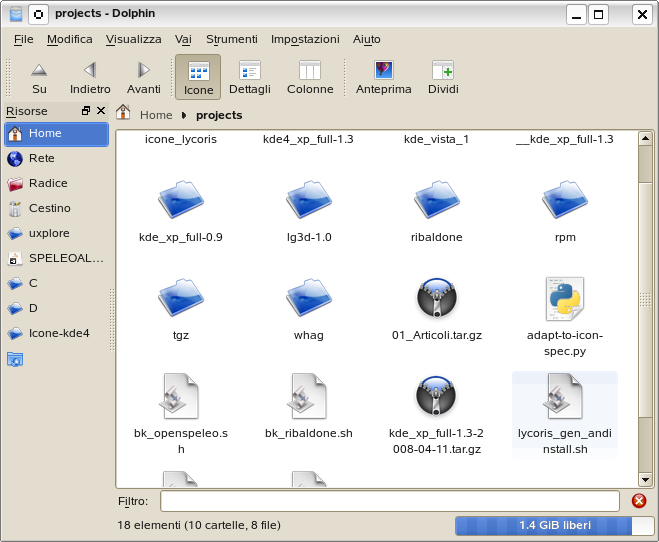Select 01_Articoli.tar.gz archive
The height and width of the screenshot is (542, 659).
pos(437,310)
